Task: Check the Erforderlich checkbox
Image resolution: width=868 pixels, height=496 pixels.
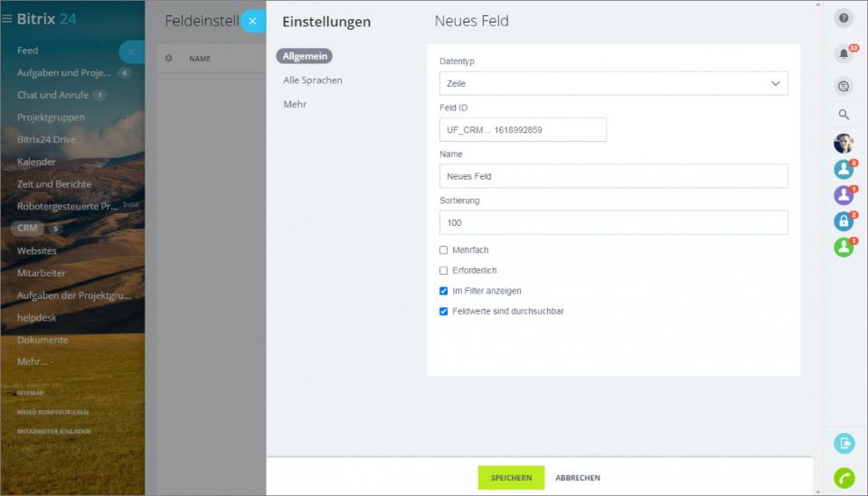Action: pyautogui.click(x=444, y=270)
